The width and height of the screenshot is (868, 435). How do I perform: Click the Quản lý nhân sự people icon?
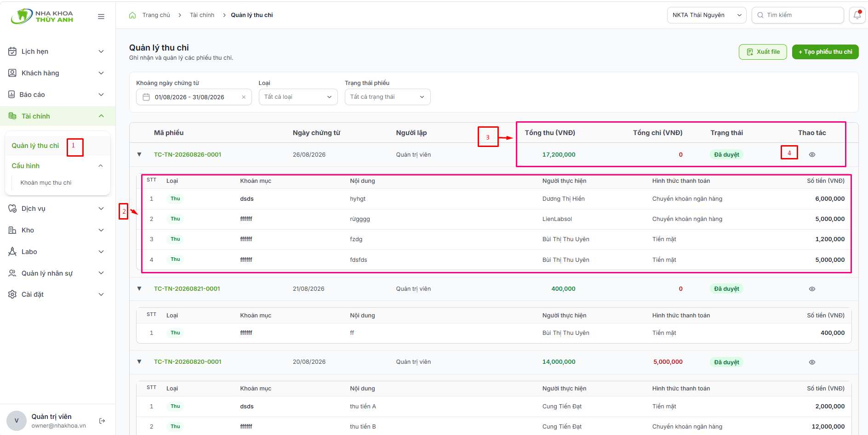point(12,273)
